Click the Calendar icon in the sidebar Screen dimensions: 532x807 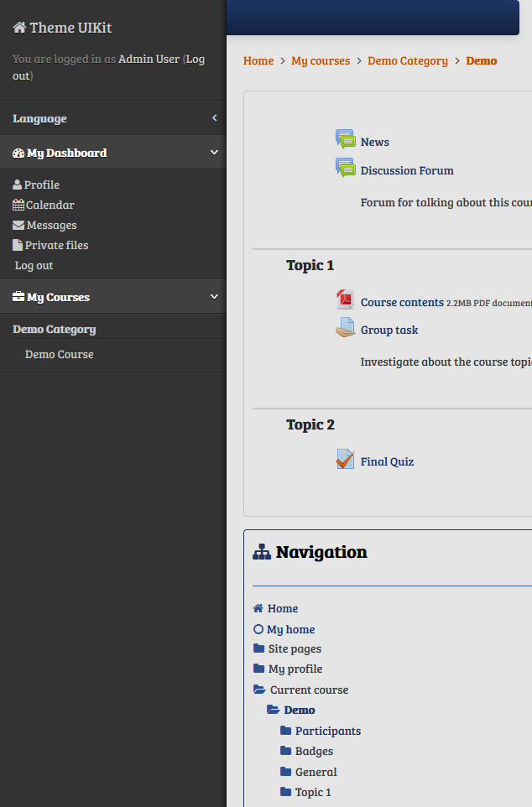coord(18,205)
